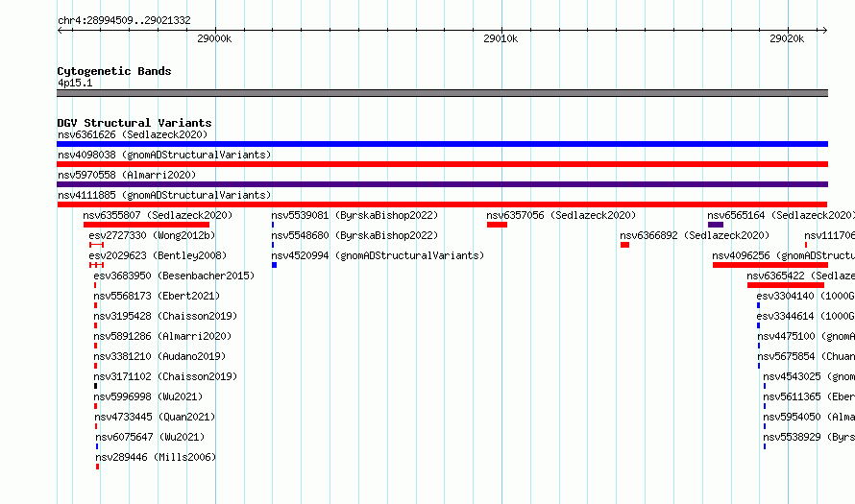Click the nsv6361626 blue variant bar

click(442, 144)
